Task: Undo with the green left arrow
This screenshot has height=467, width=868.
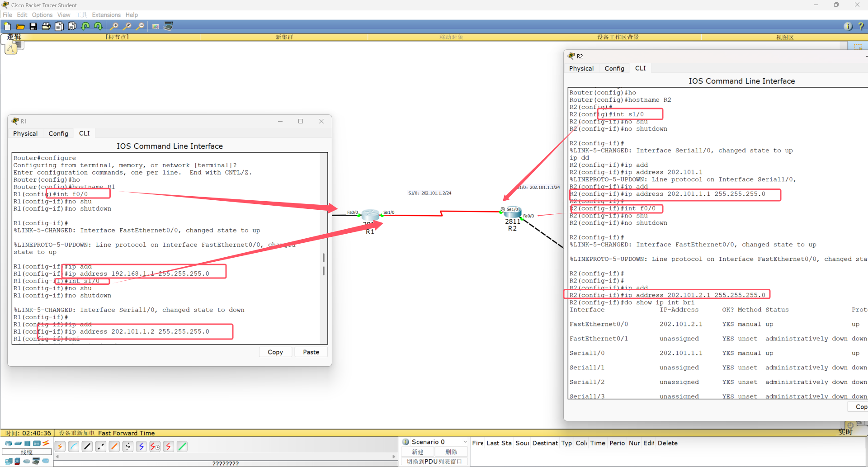Action: (85, 27)
